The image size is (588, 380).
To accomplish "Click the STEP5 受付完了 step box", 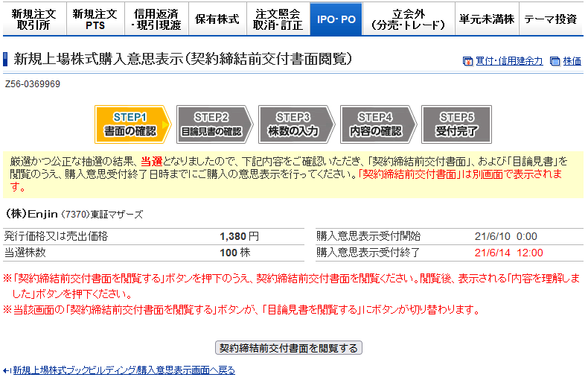I will pyautogui.click(x=456, y=124).
